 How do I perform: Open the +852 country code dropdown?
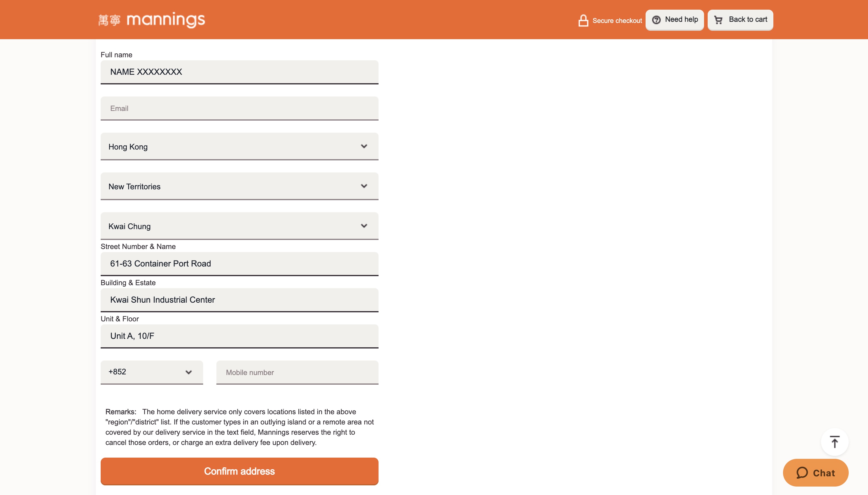click(152, 372)
